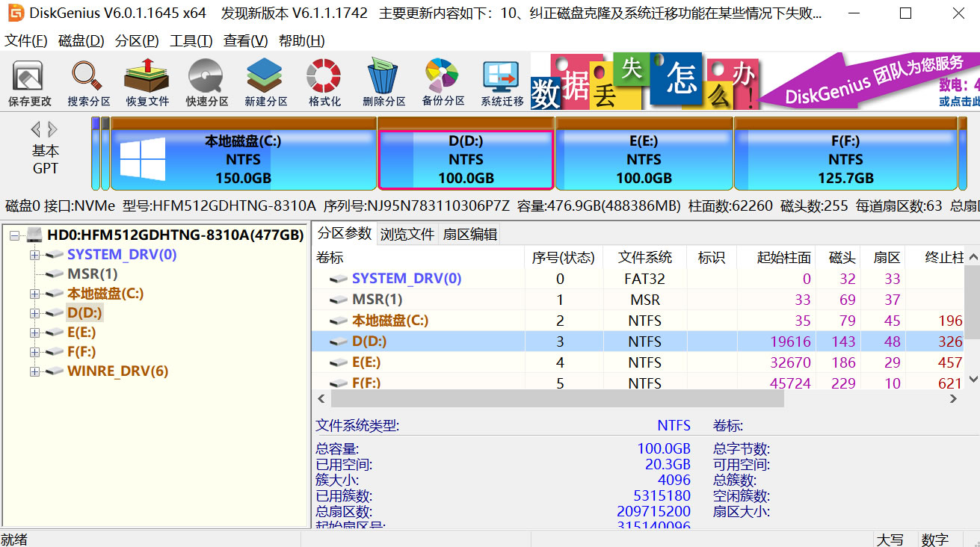
Task: Select the 新建分区 new partition icon
Action: 265,82
